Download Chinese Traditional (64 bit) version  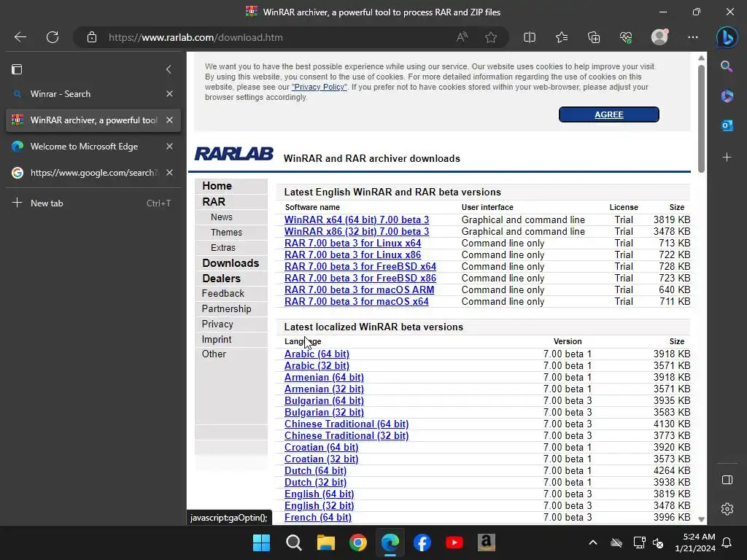(347, 424)
